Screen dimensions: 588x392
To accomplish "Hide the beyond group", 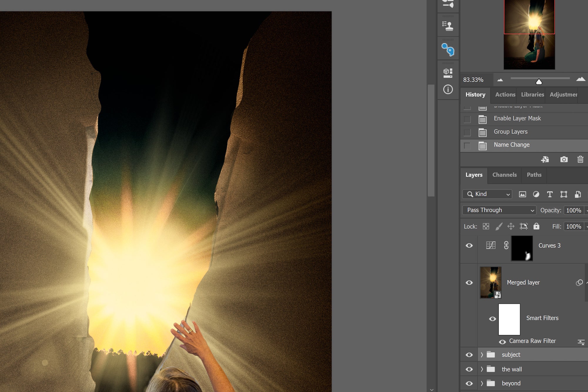I will tap(469, 383).
